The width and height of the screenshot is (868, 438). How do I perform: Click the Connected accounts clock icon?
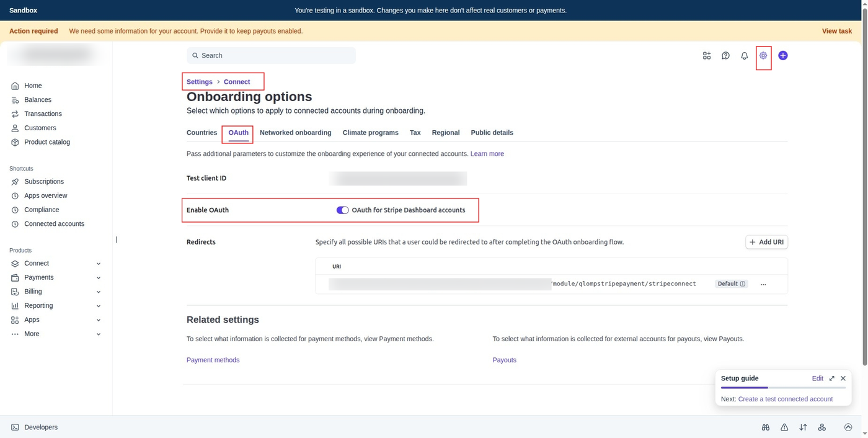tap(15, 224)
